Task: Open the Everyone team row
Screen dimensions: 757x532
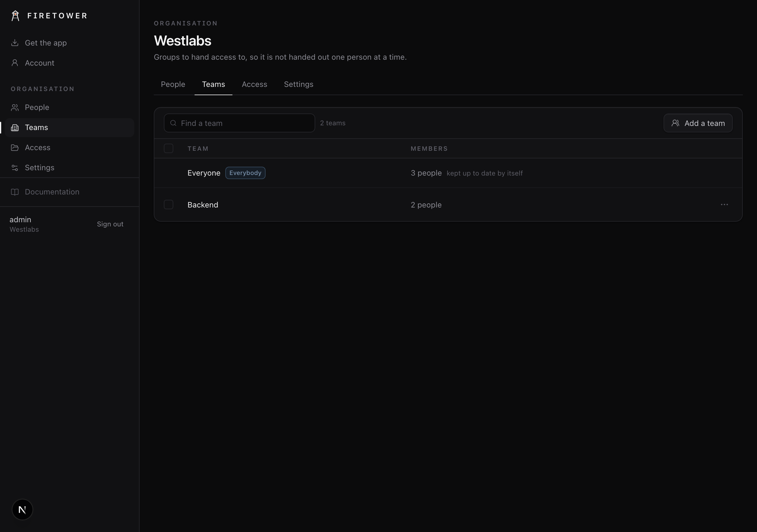Action: [x=448, y=173]
